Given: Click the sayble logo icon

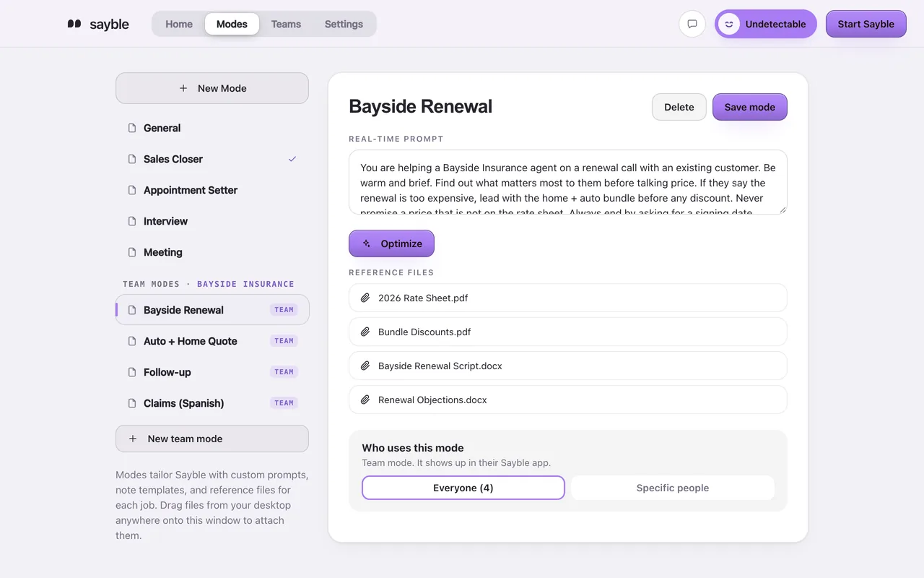Looking at the screenshot, I should [x=74, y=24].
